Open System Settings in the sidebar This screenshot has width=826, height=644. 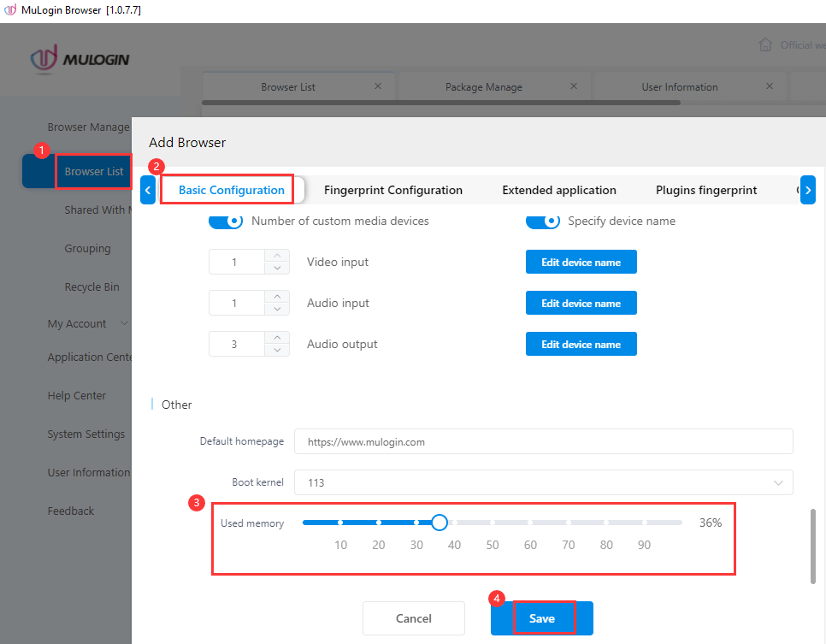pyautogui.click(x=86, y=434)
